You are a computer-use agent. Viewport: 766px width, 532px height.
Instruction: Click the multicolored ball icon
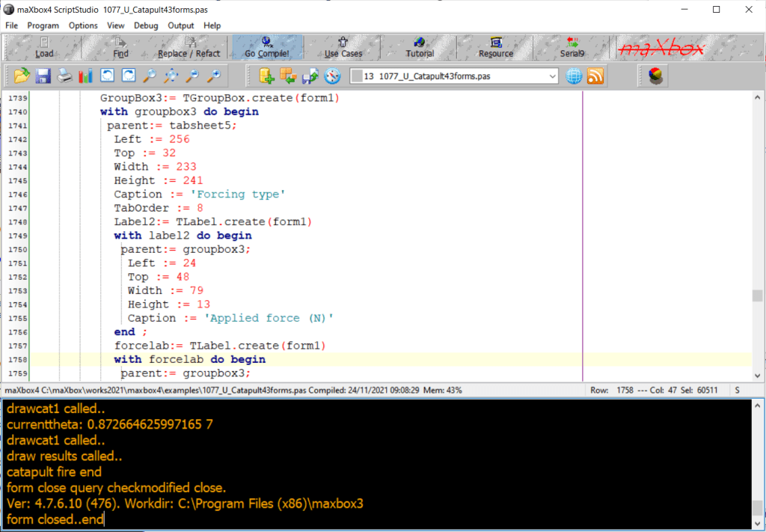(655, 76)
